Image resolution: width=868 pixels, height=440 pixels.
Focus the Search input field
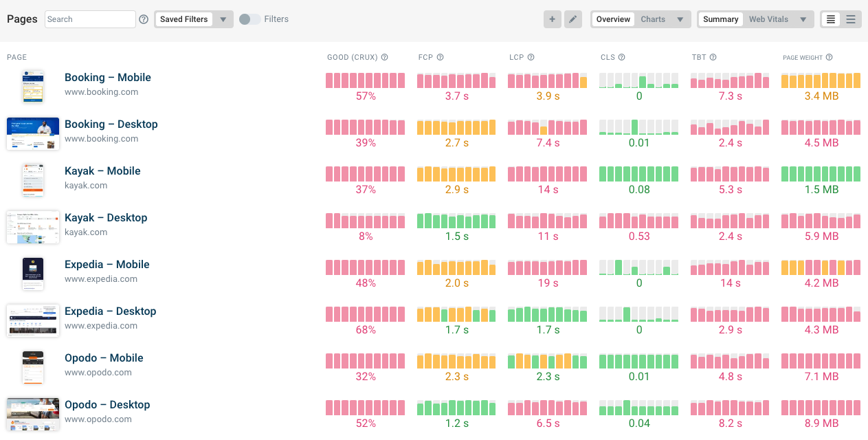coord(90,19)
